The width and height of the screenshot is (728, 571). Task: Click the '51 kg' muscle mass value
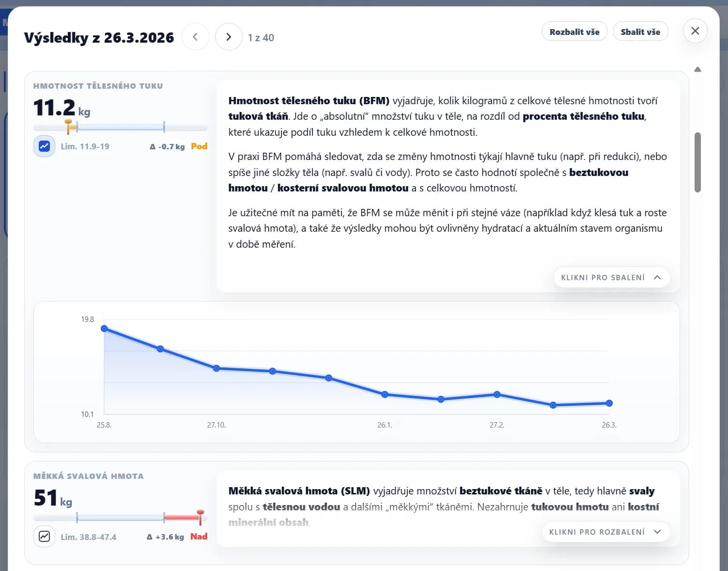pos(53,498)
